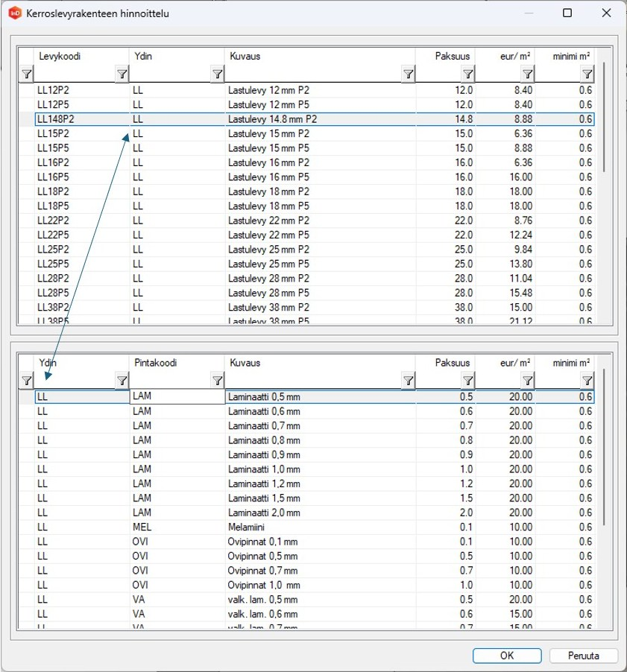Click the row-selector filter icon of lower table

(x=26, y=381)
